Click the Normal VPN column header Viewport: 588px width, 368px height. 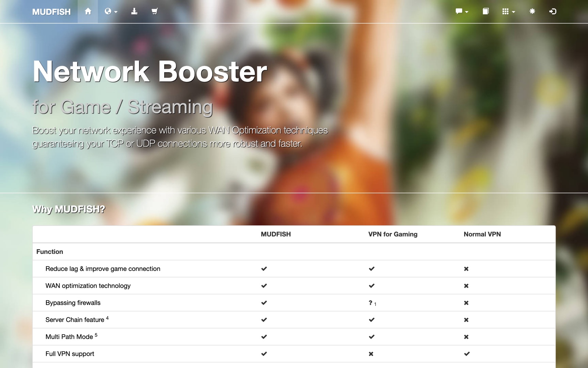(x=482, y=234)
